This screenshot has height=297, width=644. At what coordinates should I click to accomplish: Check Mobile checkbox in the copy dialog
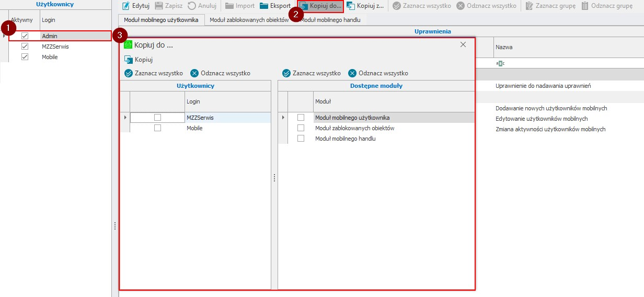coord(157,128)
